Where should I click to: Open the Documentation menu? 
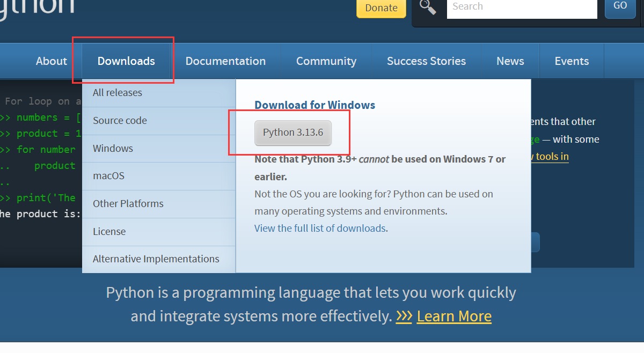(225, 61)
